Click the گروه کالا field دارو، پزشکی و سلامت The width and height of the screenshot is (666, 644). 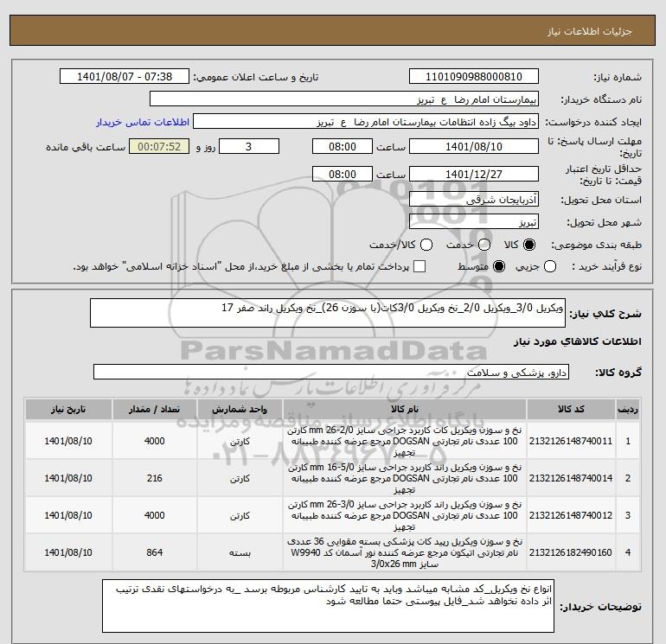(x=331, y=372)
